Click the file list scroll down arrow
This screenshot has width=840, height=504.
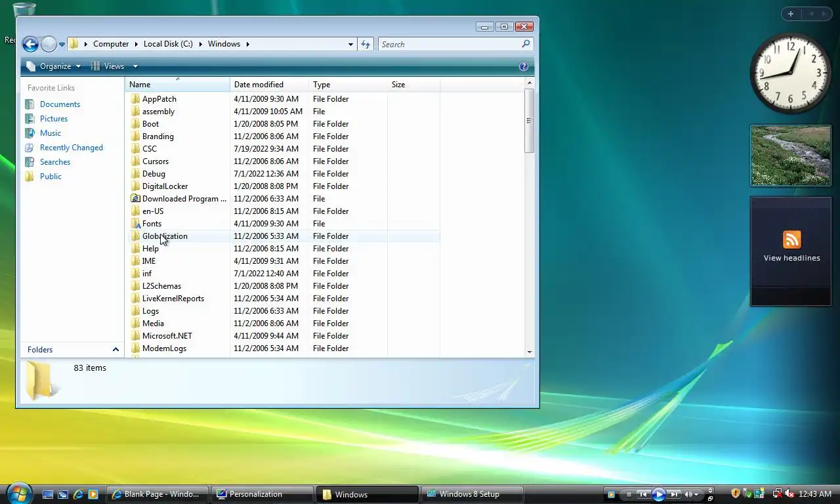(530, 352)
